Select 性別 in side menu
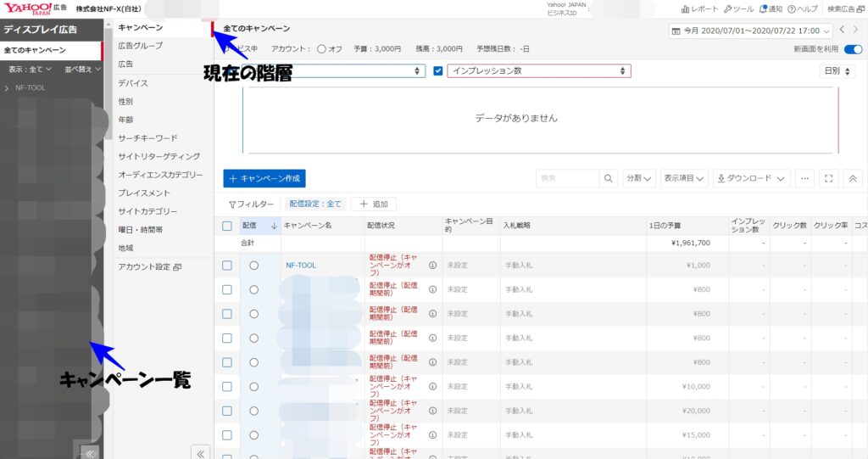 coord(125,102)
